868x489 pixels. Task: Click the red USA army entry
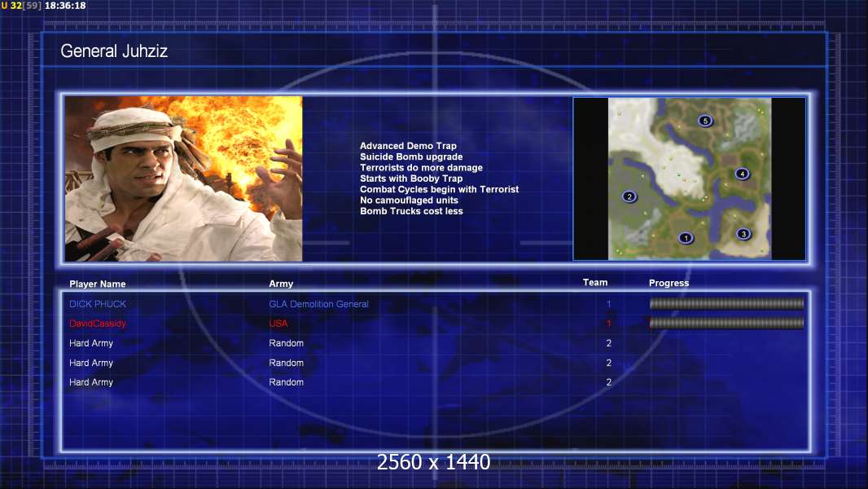pos(278,324)
